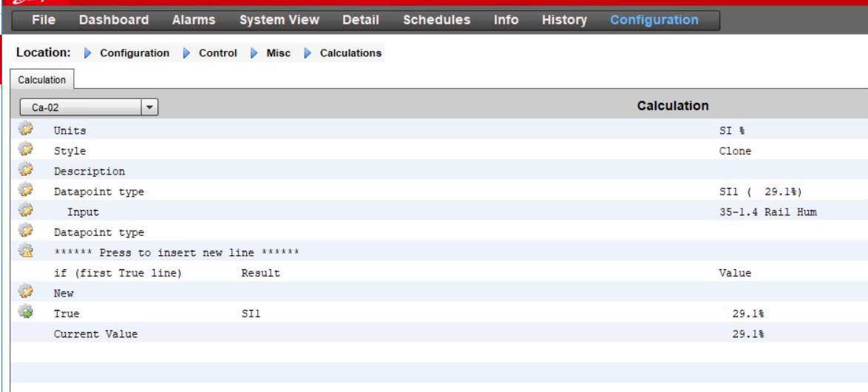Click the Configuration breadcrumb link
868x392 pixels.
point(134,54)
